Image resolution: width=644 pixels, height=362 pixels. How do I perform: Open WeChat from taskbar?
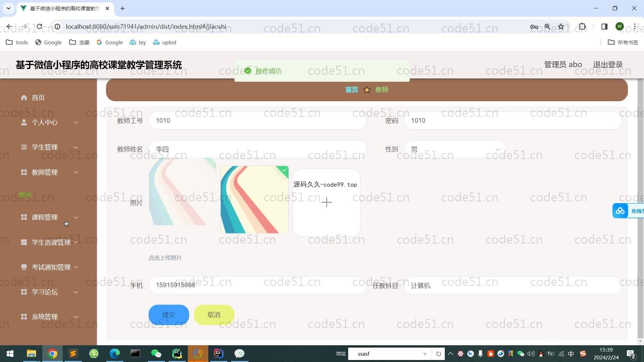(156, 354)
